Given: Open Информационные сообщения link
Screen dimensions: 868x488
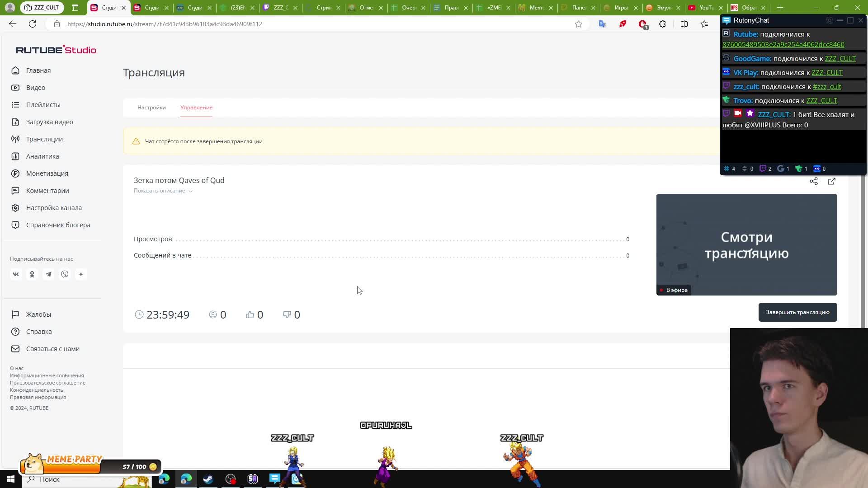Looking at the screenshot, I should (x=47, y=375).
